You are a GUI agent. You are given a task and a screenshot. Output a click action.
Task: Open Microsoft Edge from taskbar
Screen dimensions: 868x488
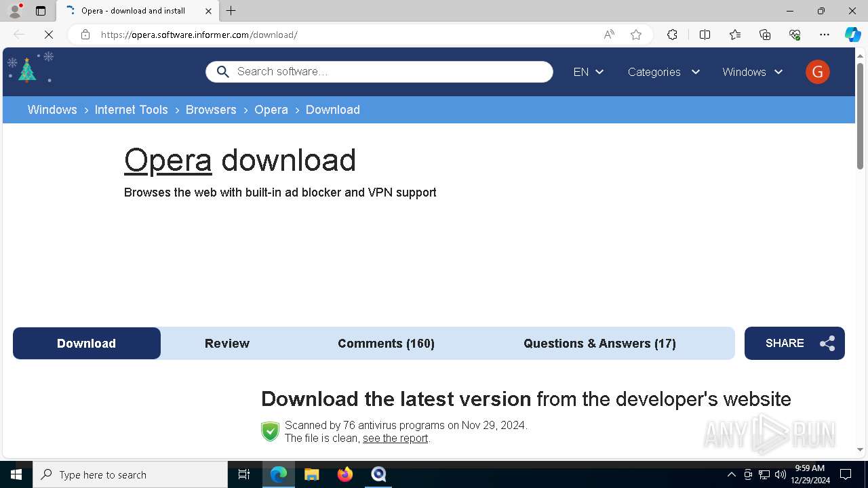point(279,474)
